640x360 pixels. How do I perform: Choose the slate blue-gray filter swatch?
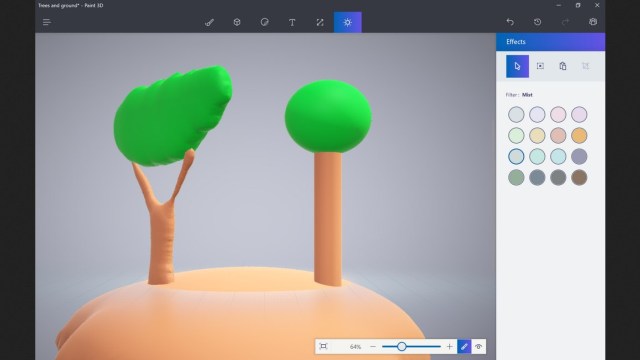pos(537,178)
